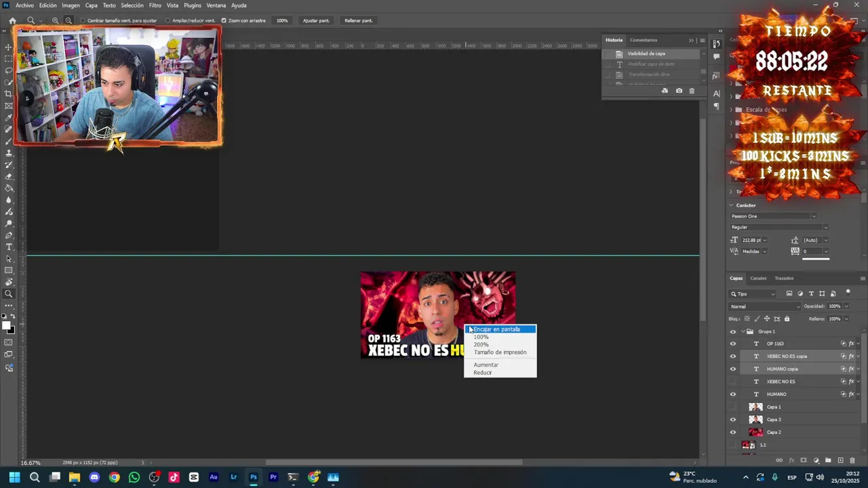
Task: Open the Regular font style dropdown
Action: 825,227
